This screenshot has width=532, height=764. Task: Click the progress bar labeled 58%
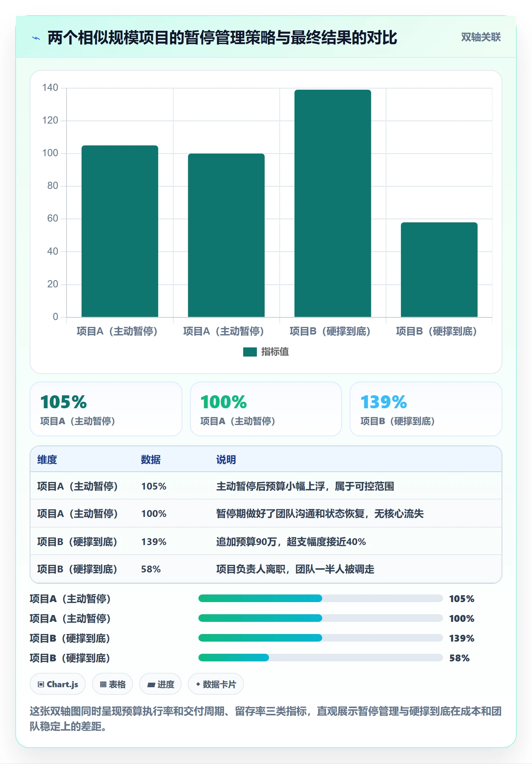point(321,658)
